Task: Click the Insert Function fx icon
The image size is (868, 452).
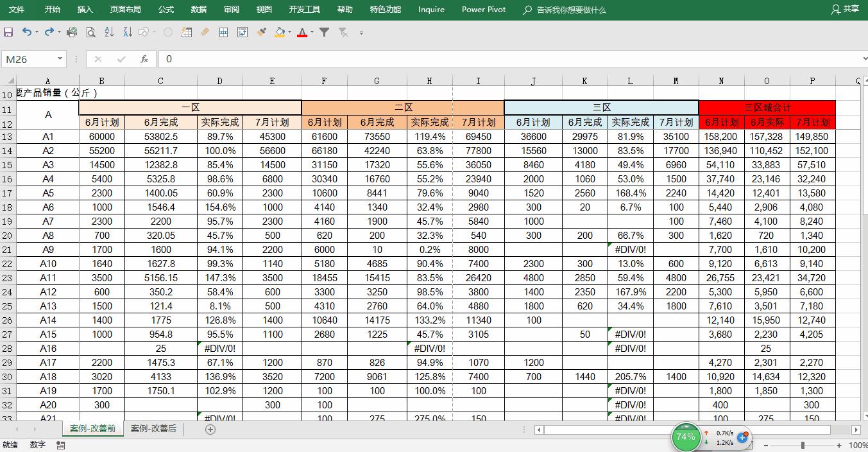Action: tap(144, 59)
